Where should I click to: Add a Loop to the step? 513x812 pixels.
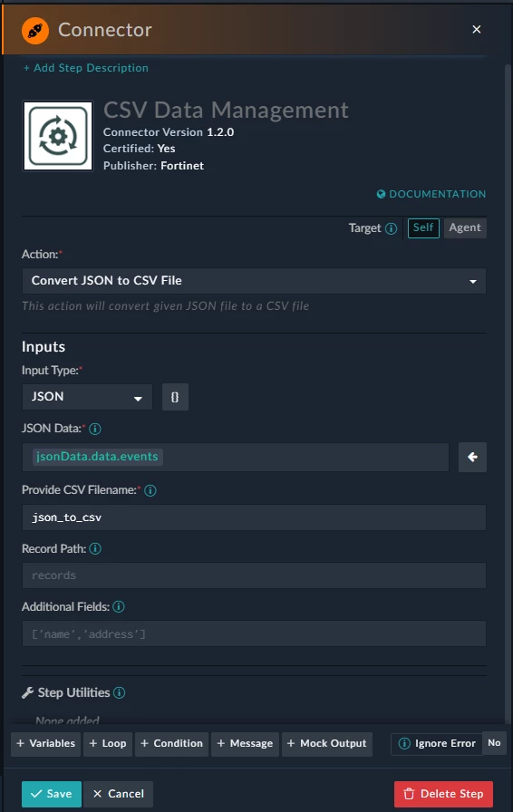(x=108, y=744)
